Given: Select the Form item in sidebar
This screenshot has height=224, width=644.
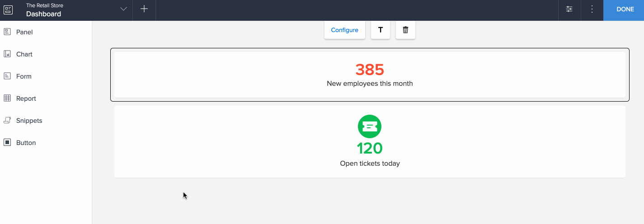Looking at the screenshot, I should pos(24,76).
